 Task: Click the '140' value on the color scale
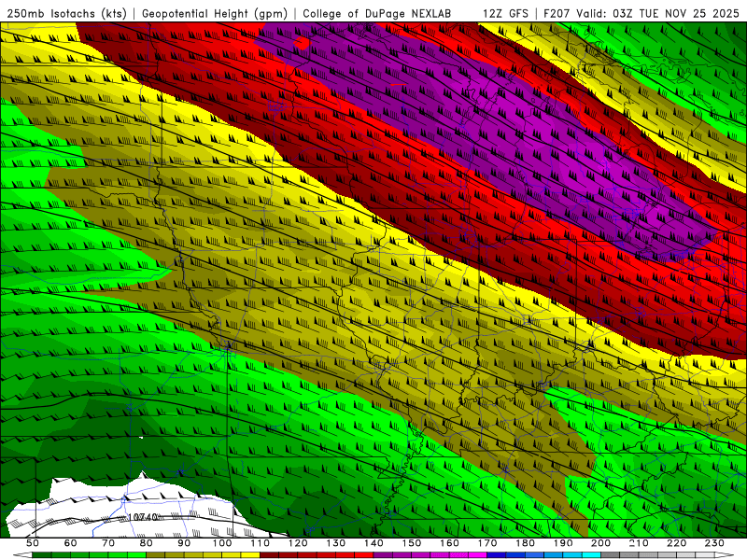[x=373, y=543]
